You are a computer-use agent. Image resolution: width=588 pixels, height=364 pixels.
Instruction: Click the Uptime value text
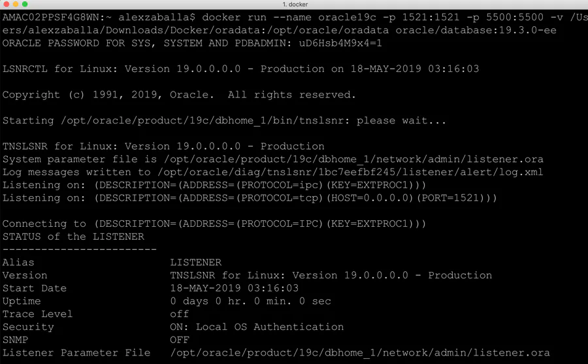[x=250, y=301]
